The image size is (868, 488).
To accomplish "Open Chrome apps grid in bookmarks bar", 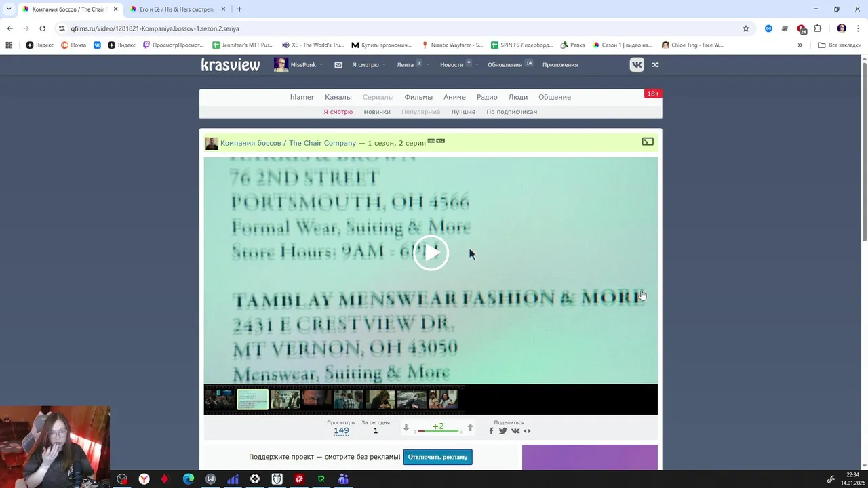I will pos(9,45).
